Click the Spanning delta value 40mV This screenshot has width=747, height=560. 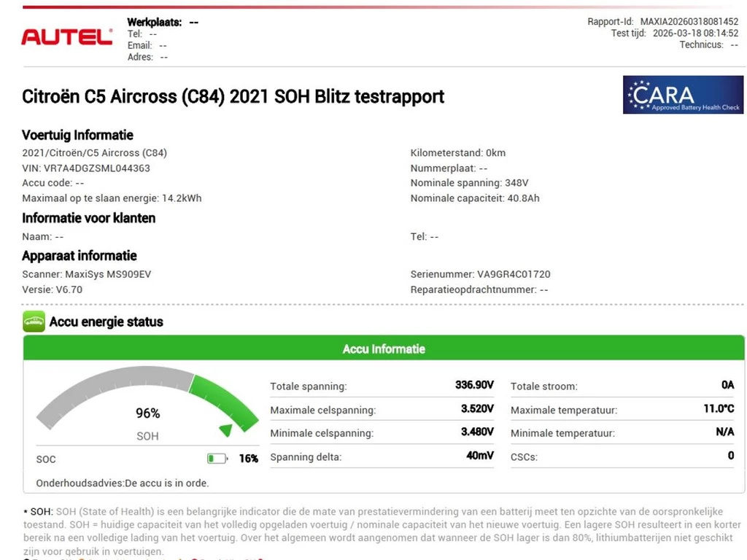click(x=479, y=456)
